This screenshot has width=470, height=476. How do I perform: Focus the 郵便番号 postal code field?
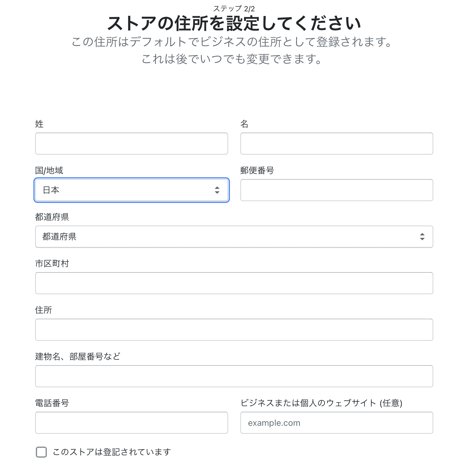(337, 190)
